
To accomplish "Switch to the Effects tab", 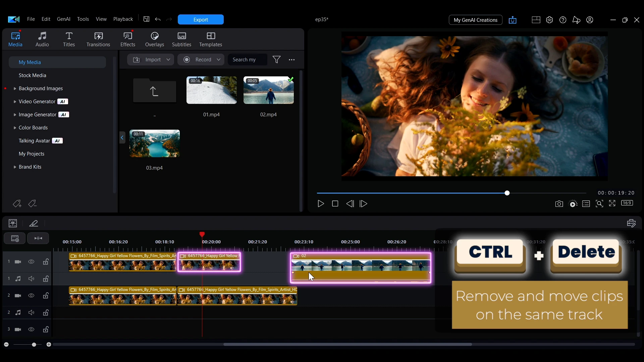I will [x=128, y=39].
